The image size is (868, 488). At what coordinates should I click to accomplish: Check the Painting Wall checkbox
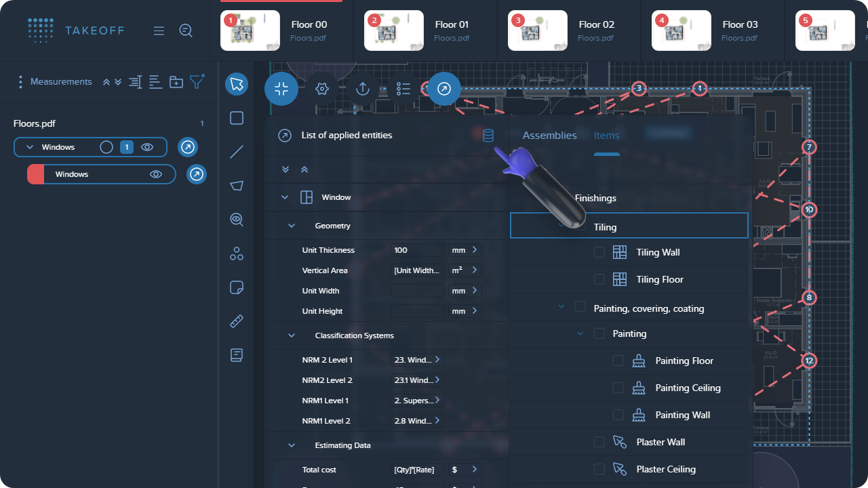618,415
